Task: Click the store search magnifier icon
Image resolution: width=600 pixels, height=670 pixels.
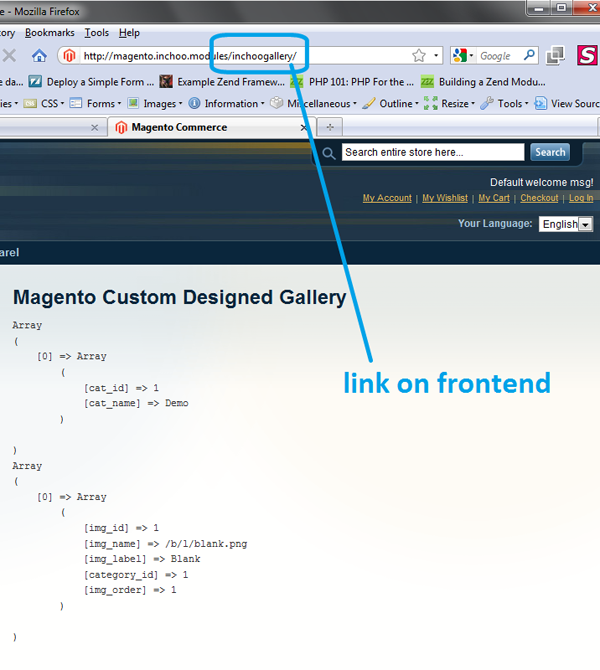Action: 329,153
